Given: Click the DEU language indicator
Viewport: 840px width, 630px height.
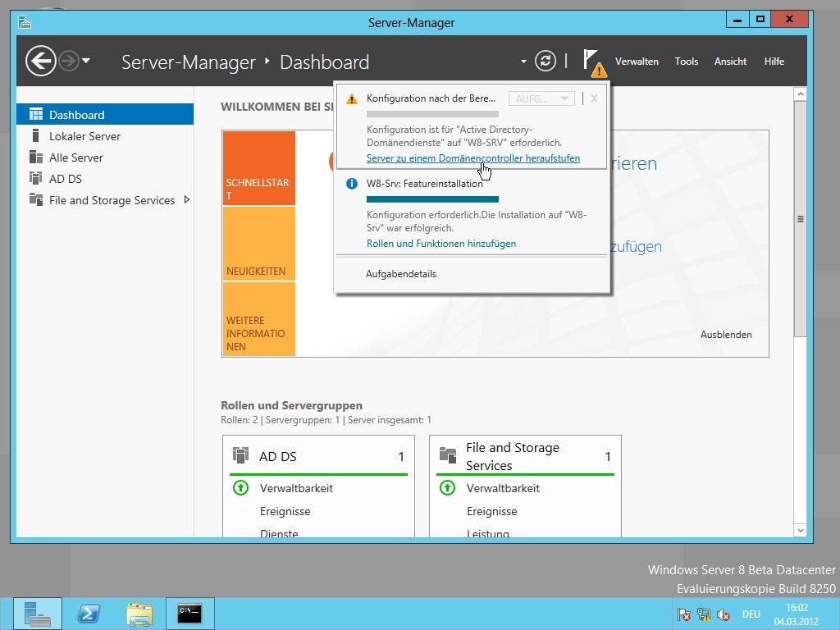Looking at the screenshot, I should click(751, 614).
